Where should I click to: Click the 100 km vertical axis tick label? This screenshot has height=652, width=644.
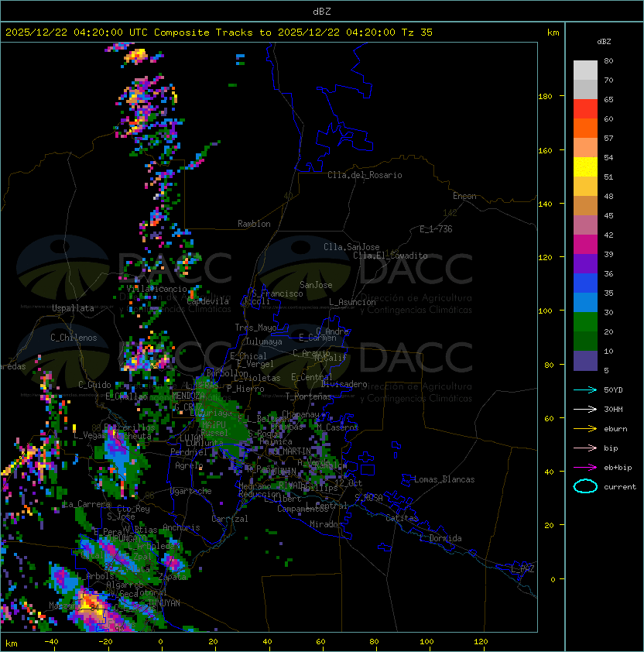point(545,311)
